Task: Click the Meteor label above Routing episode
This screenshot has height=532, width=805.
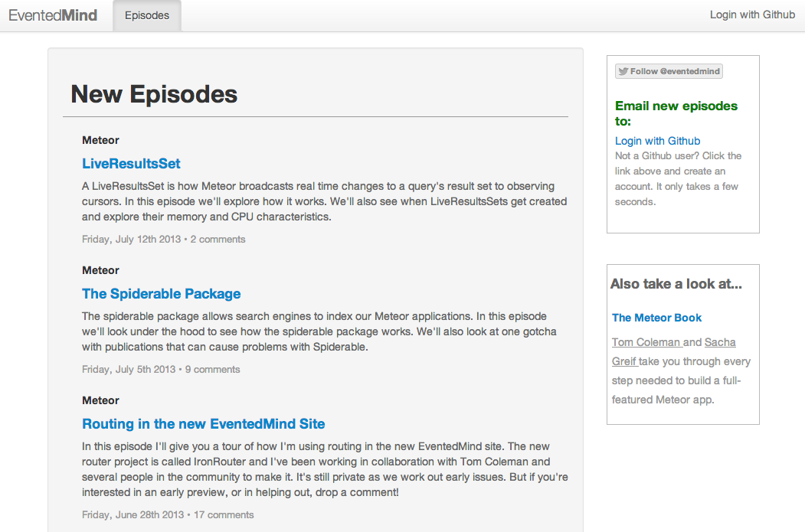Action: [x=100, y=400]
